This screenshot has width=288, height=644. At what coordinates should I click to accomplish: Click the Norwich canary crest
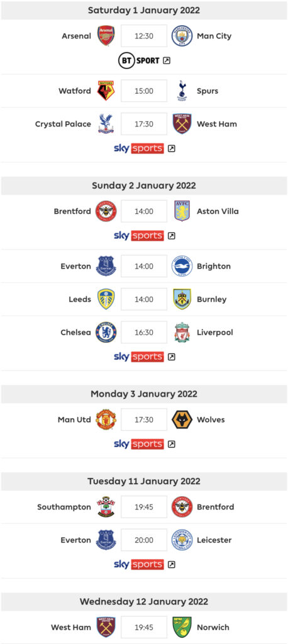[182, 627]
